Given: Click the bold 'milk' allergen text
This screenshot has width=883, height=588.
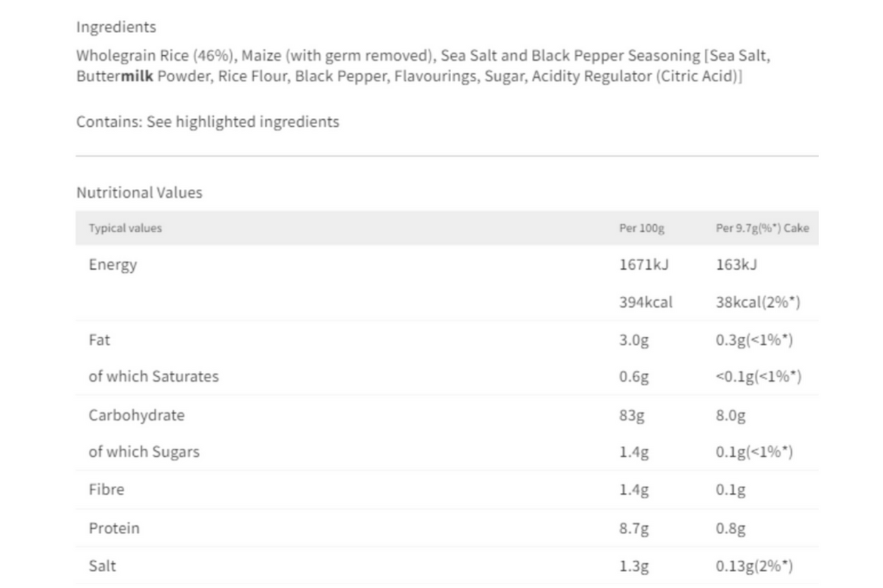Looking at the screenshot, I should [137, 76].
